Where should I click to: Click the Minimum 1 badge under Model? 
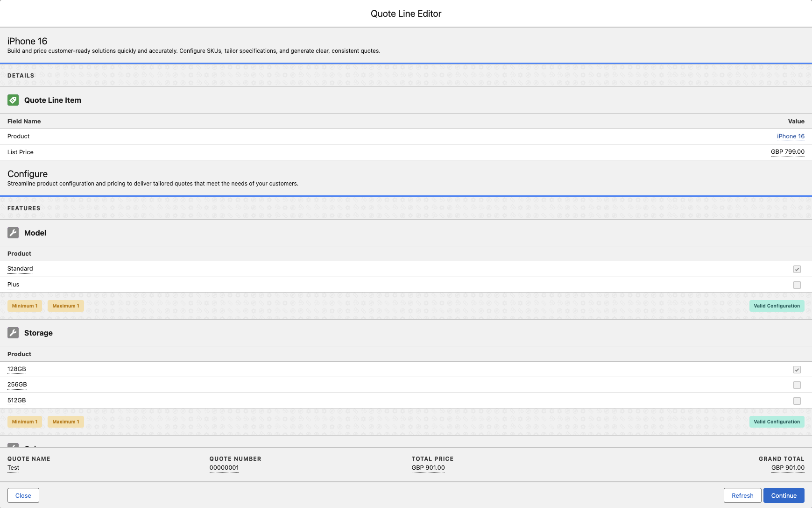pyautogui.click(x=25, y=306)
